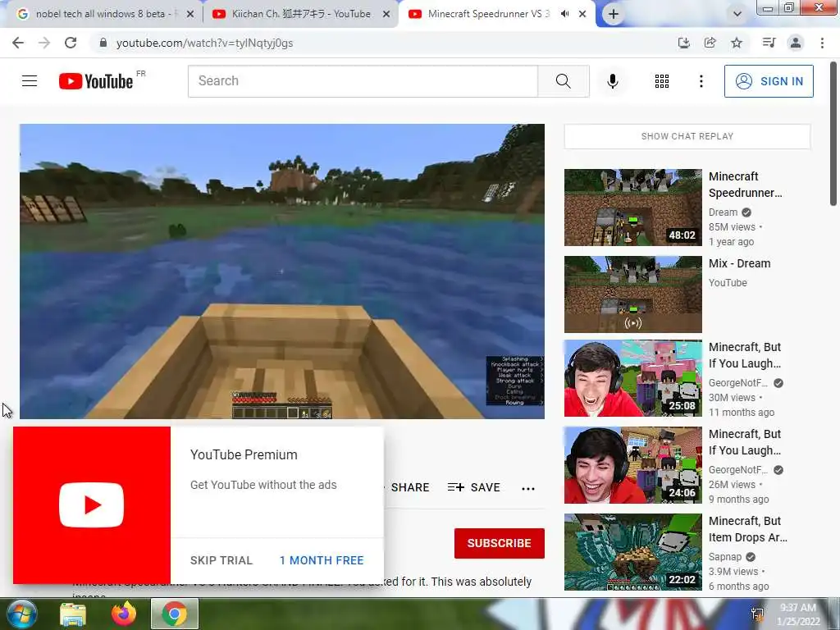Click the 'YouTube Premium' popup heading
Image resolution: width=840 pixels, height=630 pixels.
(244, 454)
